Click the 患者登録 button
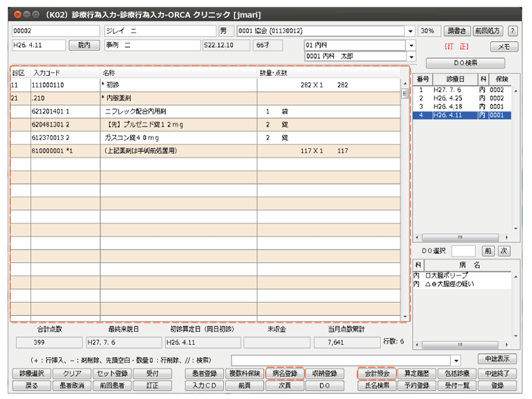Viewport: 532px width, 399px height. [x=204, y=373]
